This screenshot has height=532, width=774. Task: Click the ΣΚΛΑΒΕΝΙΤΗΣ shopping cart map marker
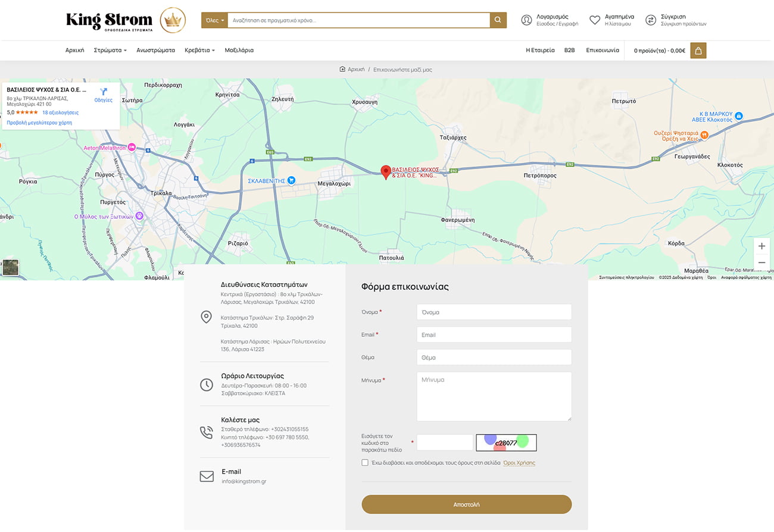click(291, 180)
